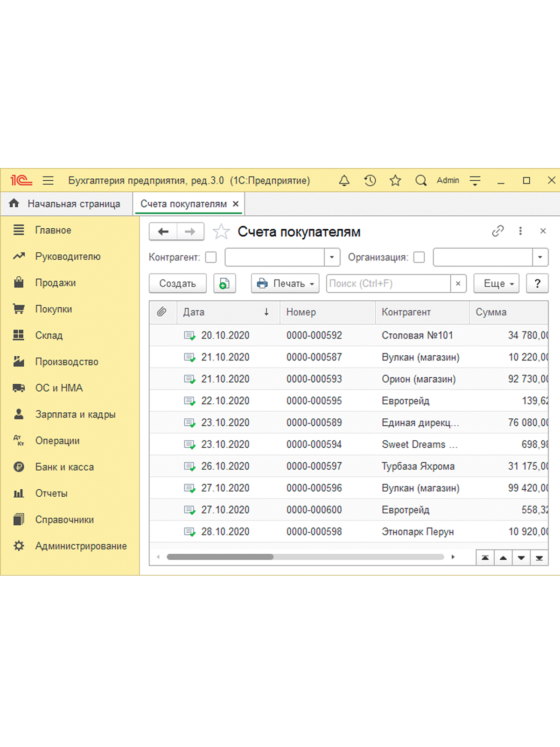Expand the Организация dropdown list
Screen dimensions: 560x747
540,257
